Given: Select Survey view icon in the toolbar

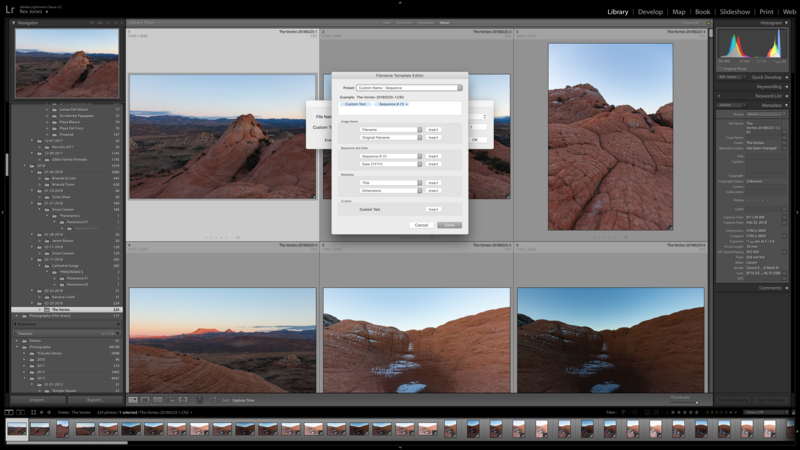Looking at the screenshot, I should tap(170, 400).
